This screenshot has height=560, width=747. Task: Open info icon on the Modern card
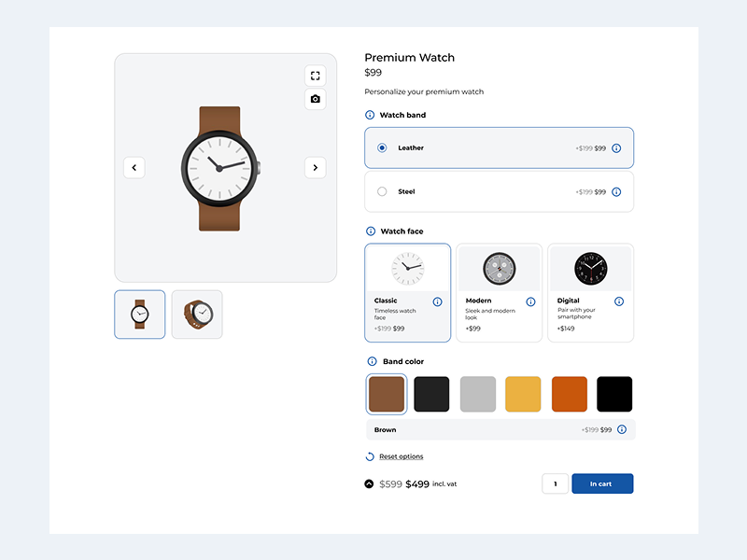click(x=530, y=301)
